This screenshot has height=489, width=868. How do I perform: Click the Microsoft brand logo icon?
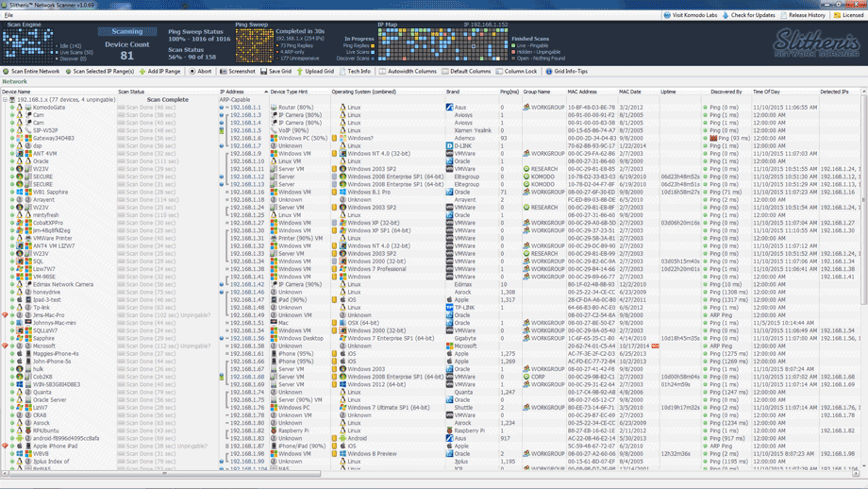[x=449, y=346]
